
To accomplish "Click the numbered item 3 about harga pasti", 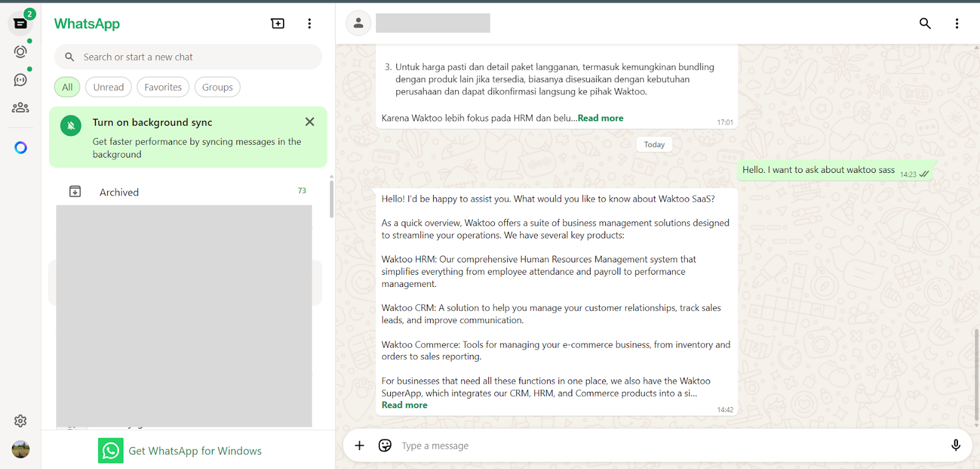I will (x=549, y=79).
